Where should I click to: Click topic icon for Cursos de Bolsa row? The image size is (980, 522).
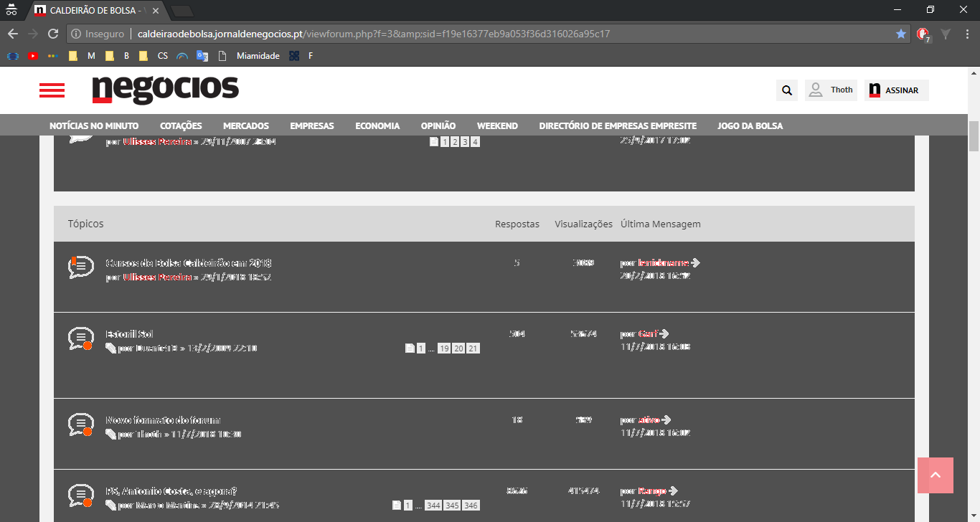coord(80,267)
